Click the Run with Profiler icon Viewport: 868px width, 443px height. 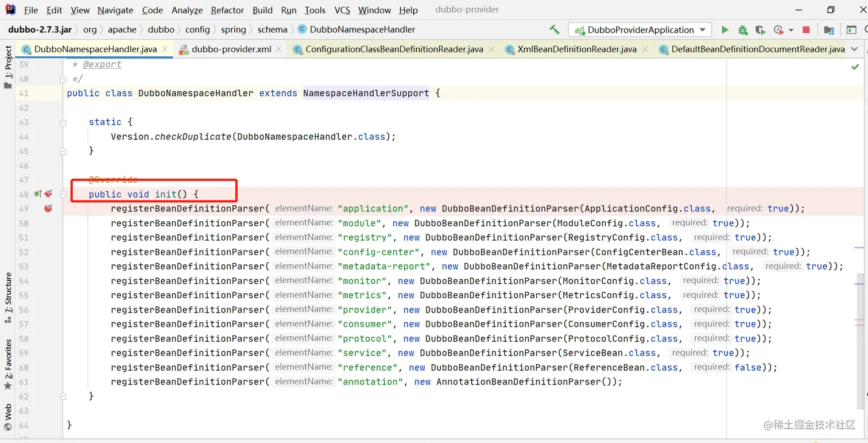point(778,30)
